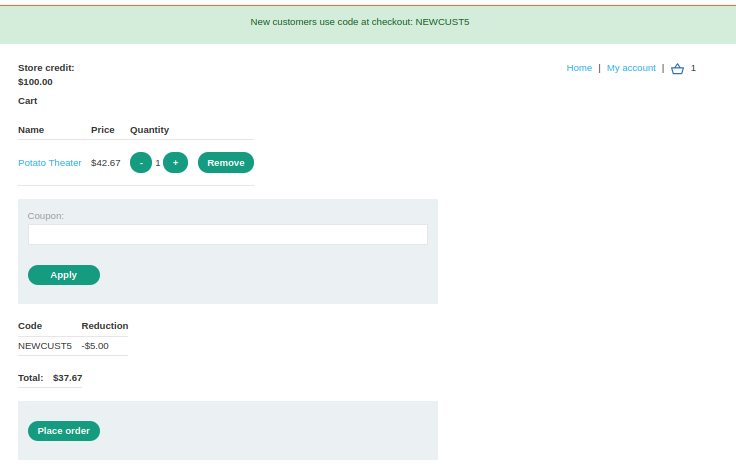
Task: Select the $100.00 store credit amount
Action: 35,82
